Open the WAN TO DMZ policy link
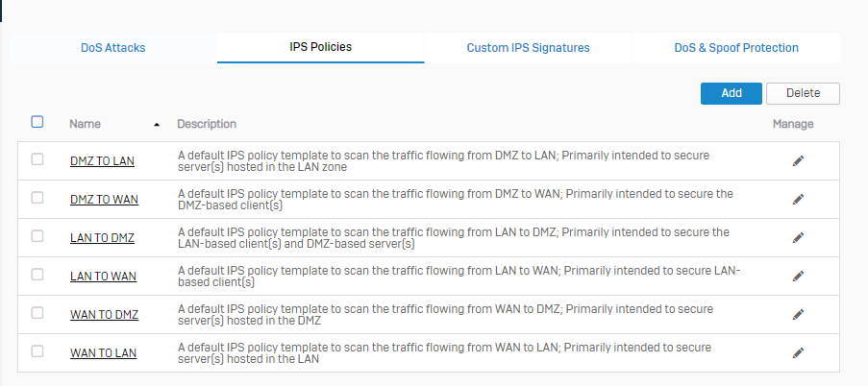The width and height of the screenshot is (868, 386). click(x=104, y=315)
